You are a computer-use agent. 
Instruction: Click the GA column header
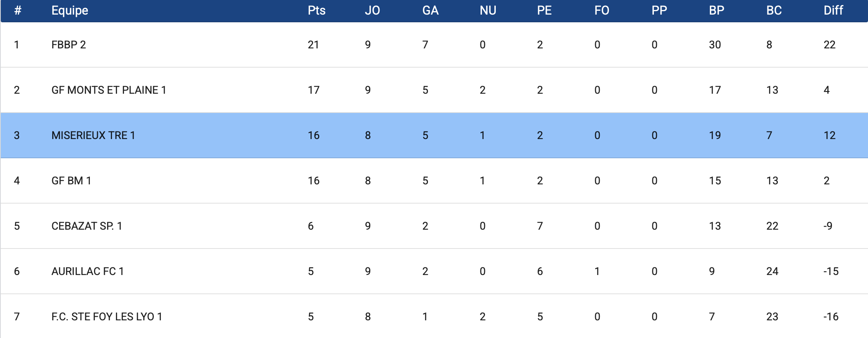point(430,10)
